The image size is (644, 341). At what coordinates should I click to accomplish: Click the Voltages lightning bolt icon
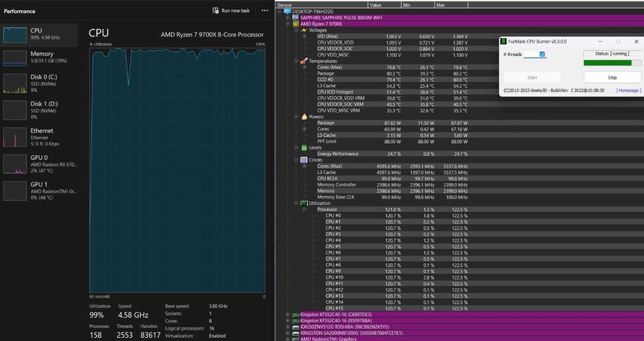point(304,30)
